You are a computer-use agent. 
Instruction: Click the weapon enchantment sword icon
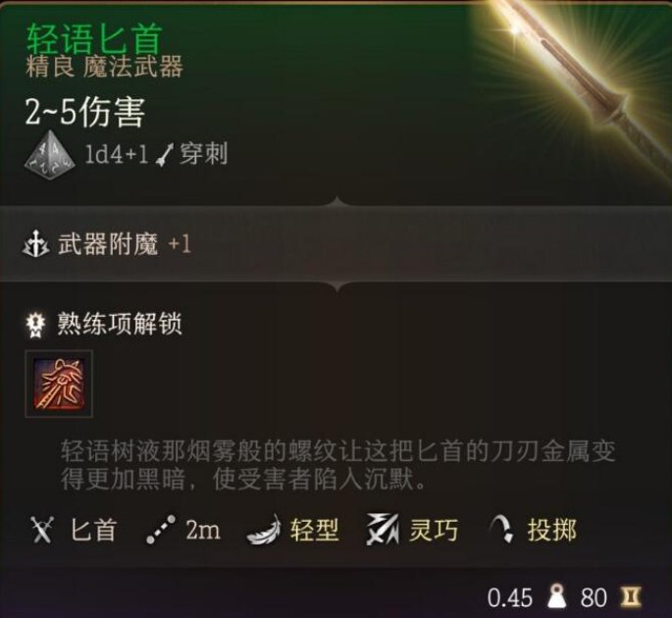click(x=36, y=244)
